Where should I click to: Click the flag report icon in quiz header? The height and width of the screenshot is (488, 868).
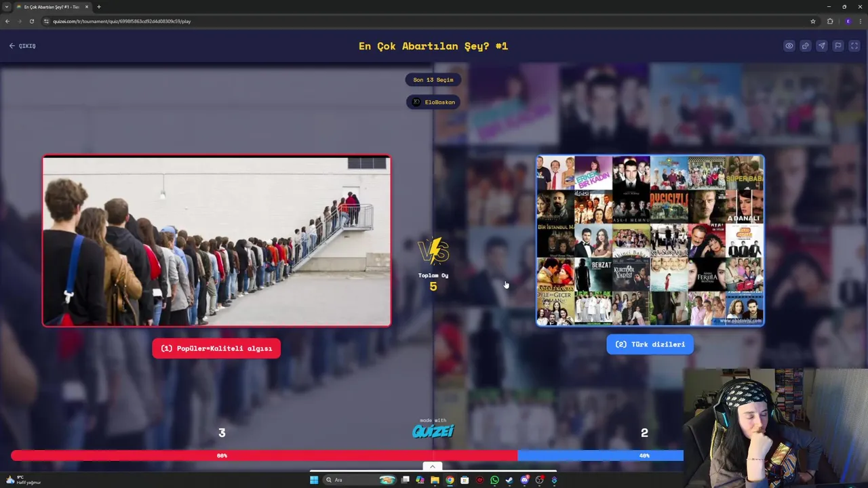point(838,46)
